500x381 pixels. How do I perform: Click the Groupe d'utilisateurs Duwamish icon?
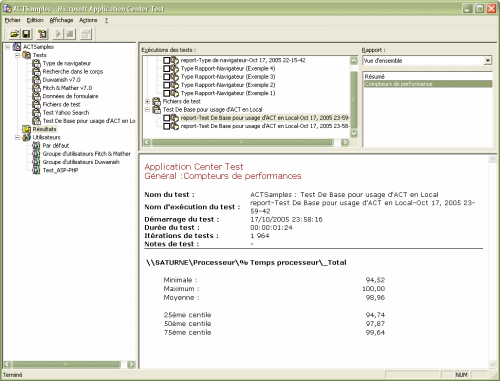click(36, 162)
